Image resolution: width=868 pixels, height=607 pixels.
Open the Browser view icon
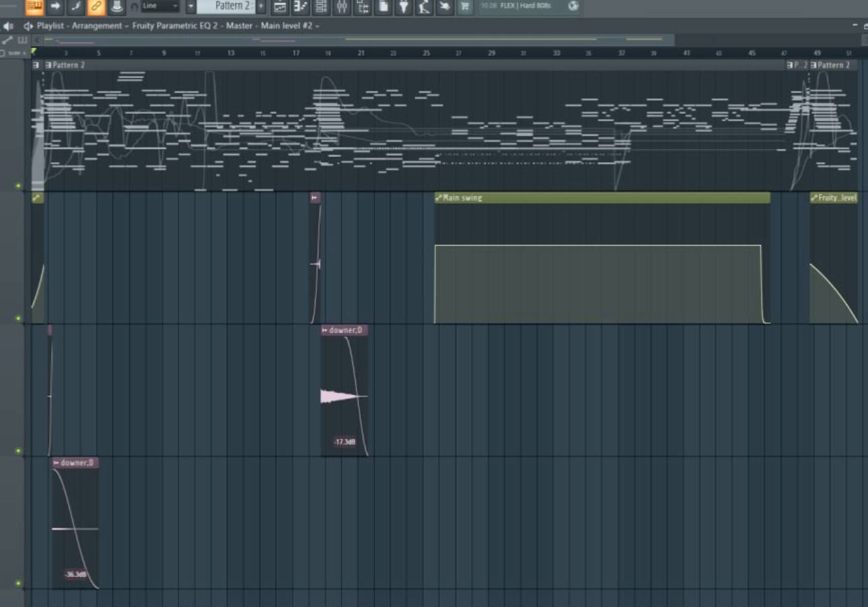pyautogui.click(x=363, y=7)
